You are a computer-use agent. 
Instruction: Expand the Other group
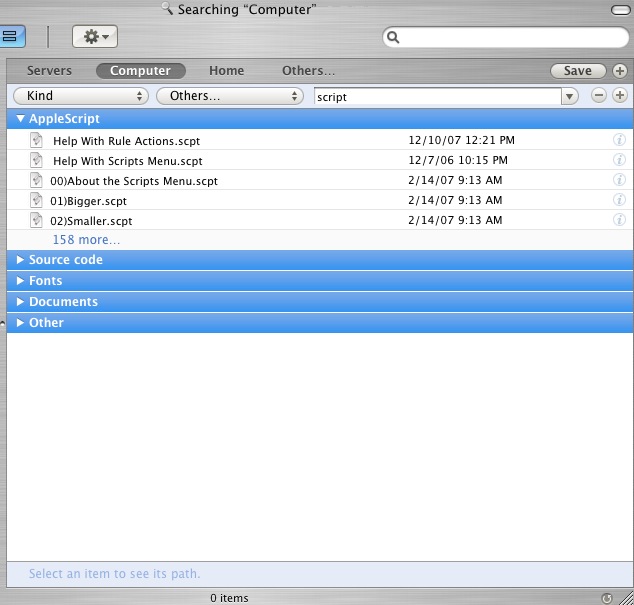(x=20, y=323)
